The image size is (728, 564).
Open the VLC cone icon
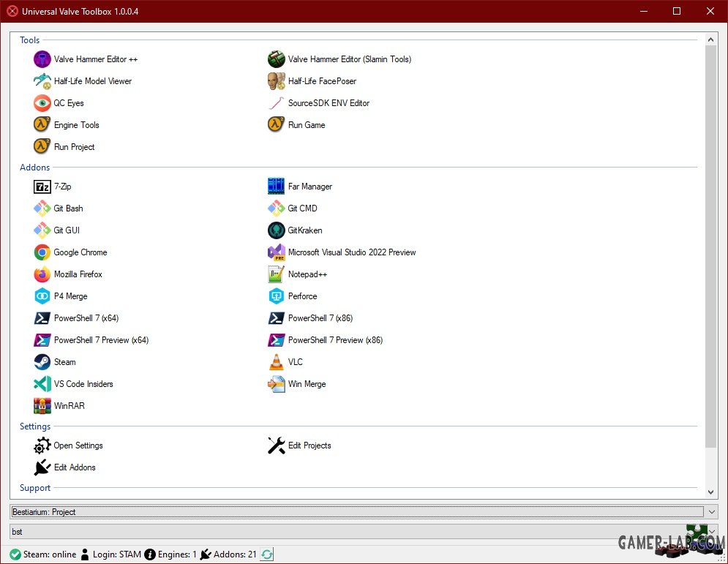(x=277, y=362)
